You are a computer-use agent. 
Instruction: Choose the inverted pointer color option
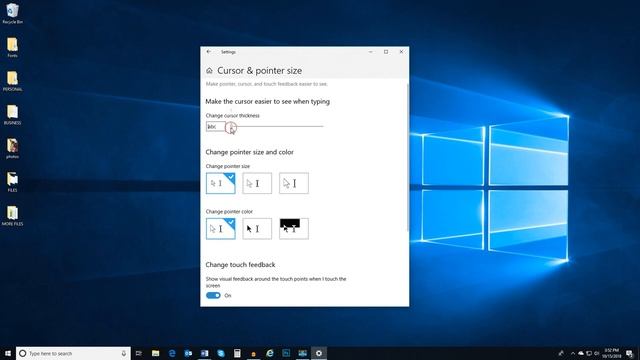[294, 229]
